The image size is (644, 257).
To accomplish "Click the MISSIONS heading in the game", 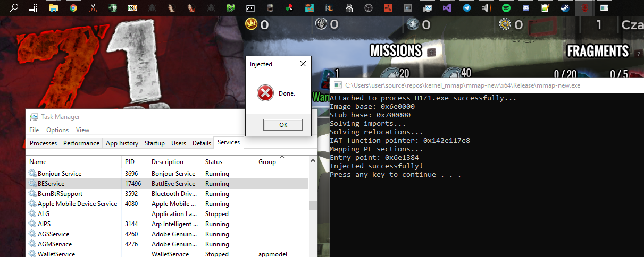I will (x=396, y=51).
